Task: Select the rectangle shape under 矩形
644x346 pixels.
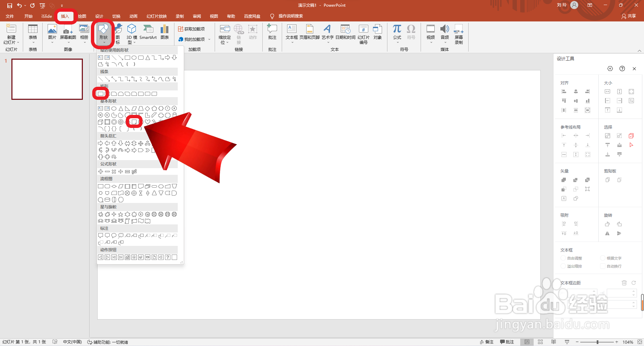Action: tap(101, 94)
